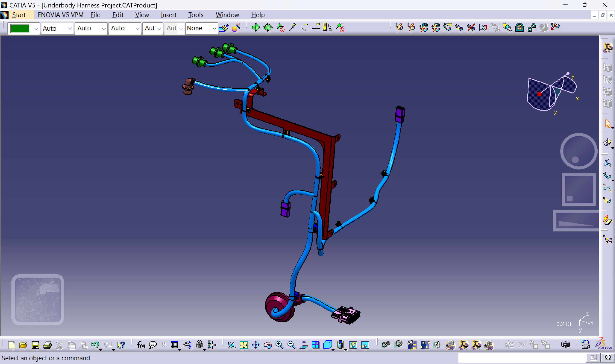This screenshot has width=615, height=364.
Task: Click the Start menu button
Action: point(19,15)
